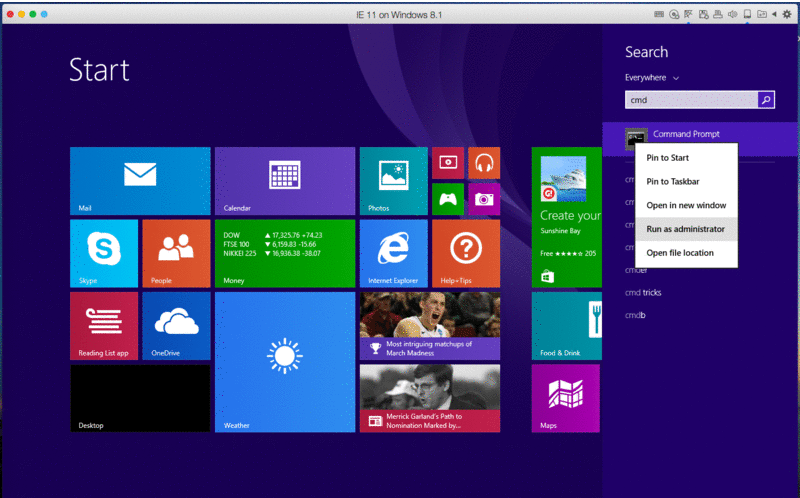This screenshot has height=498, width=800.
Task: Click the 'cmdb' search suggestion
Action: tap(635, 315)
